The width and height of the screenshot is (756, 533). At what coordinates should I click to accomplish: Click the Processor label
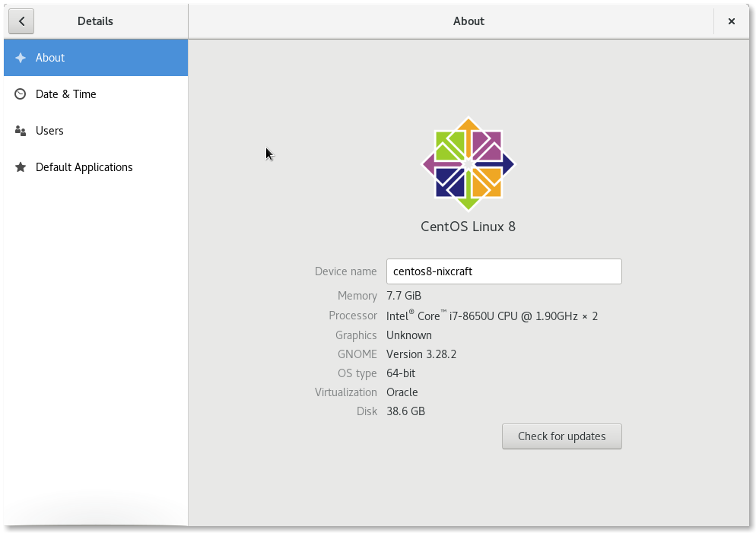tap(353, 316)
